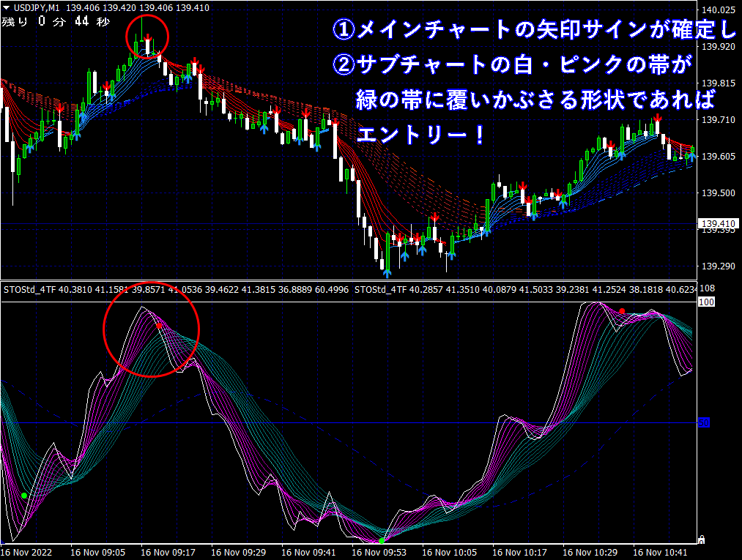Click the 100 level label of the oscillator

click(x=706, y=302)
